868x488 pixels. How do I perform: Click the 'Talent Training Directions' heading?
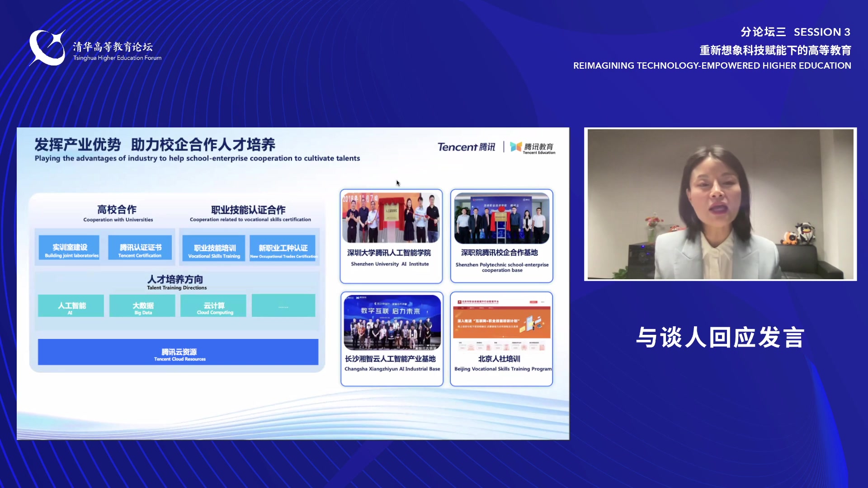(177, 288)
